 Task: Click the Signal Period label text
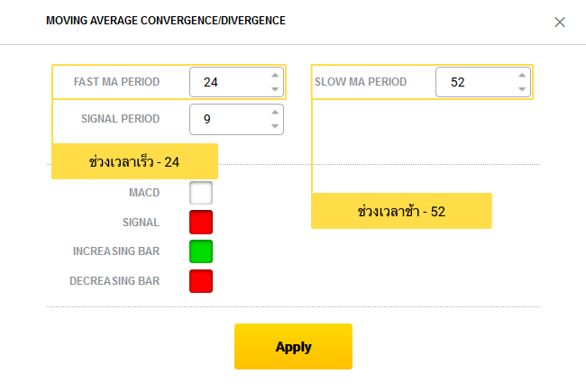(x=120, y=118)
